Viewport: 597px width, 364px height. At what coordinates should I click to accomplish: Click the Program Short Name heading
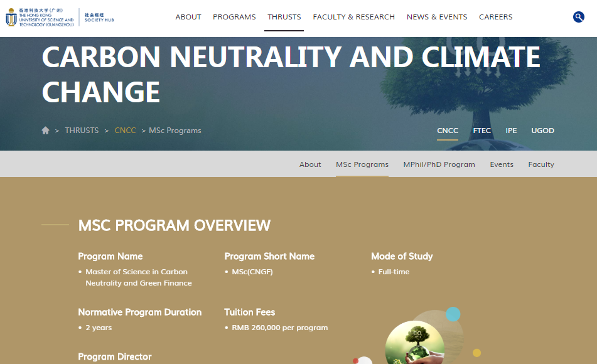[x=269, y=256]
